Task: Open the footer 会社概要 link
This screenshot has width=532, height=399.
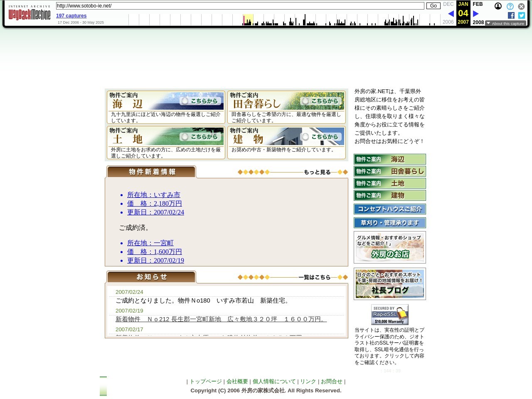Action: [237, 382]
